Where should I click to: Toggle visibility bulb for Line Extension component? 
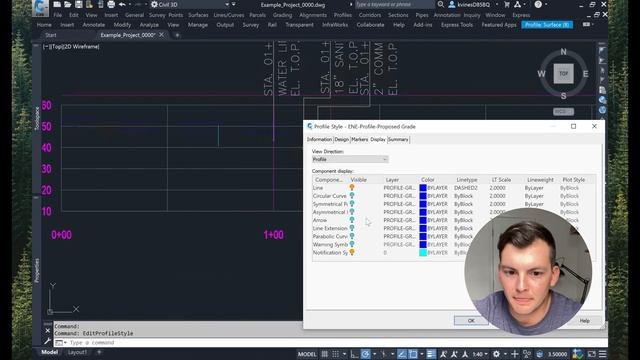tap(352, 228)
